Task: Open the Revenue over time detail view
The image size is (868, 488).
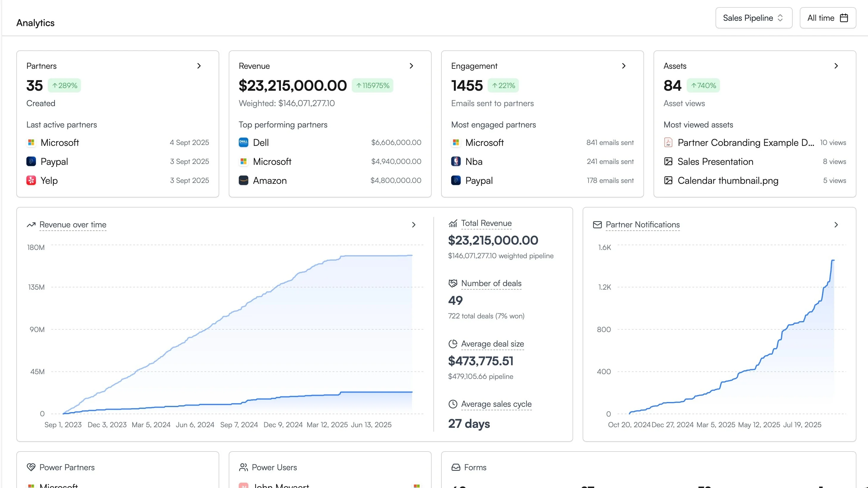Action: [x=414, y=225]
